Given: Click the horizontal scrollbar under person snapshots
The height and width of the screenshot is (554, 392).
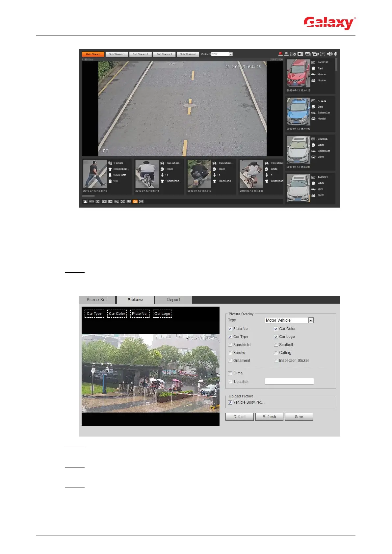Looking at the screenshot, I should point(88,196).
